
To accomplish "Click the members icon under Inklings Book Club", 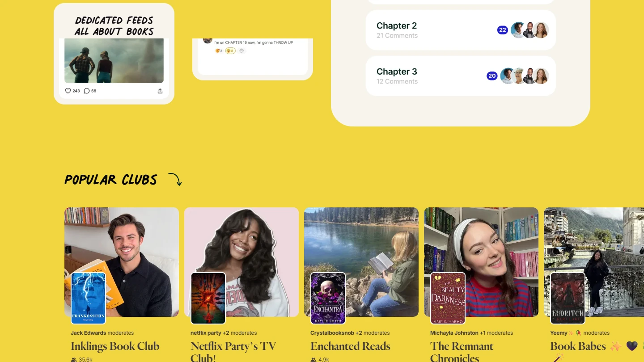I will tap(73, 359).
